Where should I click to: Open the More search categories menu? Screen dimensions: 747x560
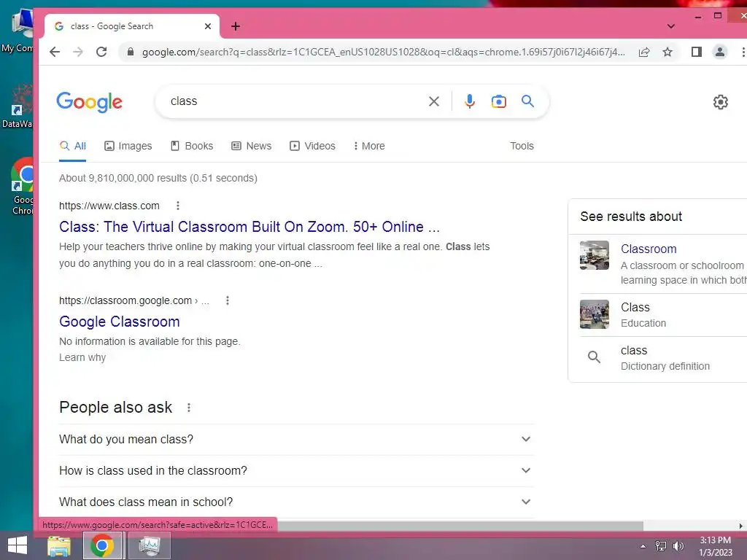click(x=369, y=146)
